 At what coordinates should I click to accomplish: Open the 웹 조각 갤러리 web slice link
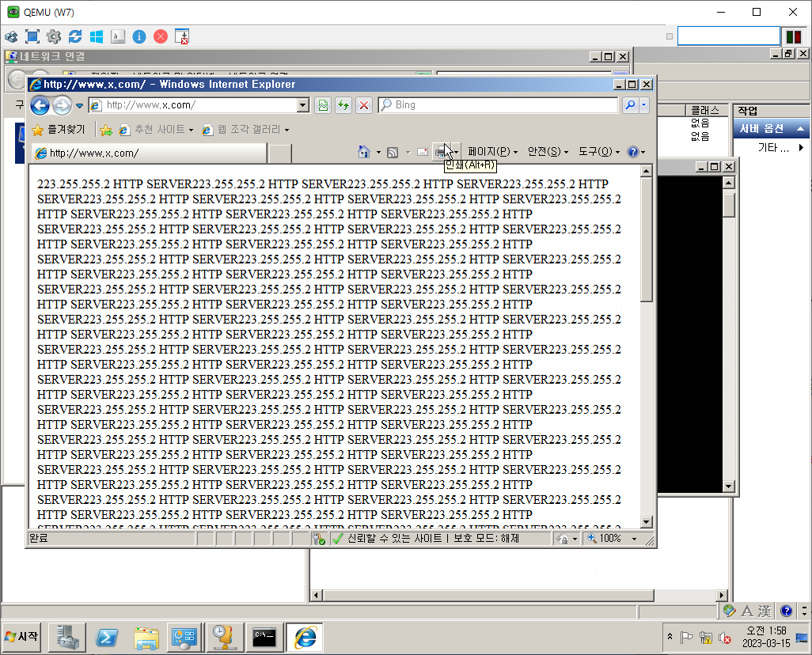[x=245, y=130]
